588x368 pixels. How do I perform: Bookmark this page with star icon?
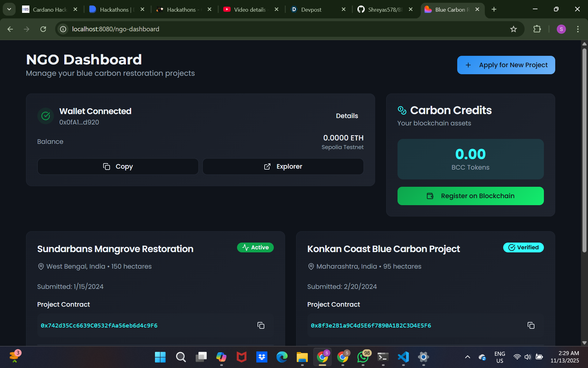coord(513,29)
